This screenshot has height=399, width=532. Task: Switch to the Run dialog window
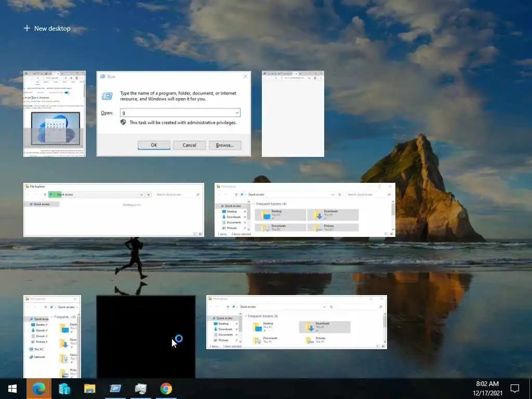(x=174, y=114)
